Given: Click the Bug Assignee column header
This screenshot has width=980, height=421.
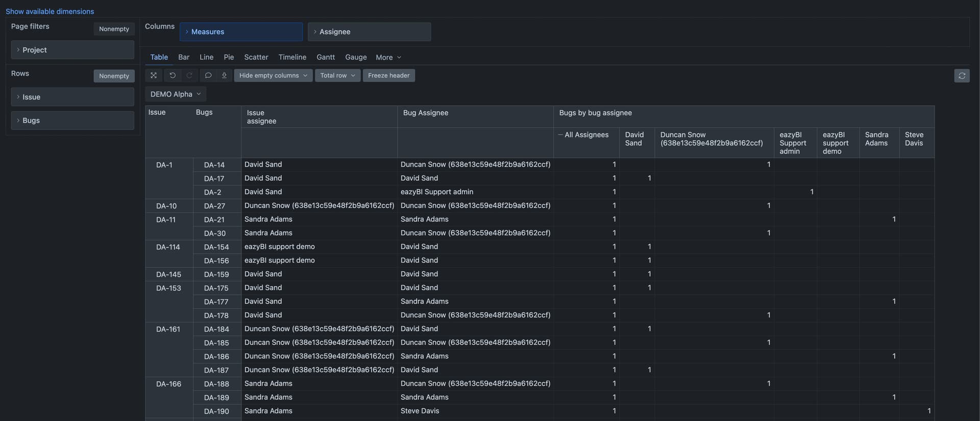Looking at the screenshot, I should 426,113.
